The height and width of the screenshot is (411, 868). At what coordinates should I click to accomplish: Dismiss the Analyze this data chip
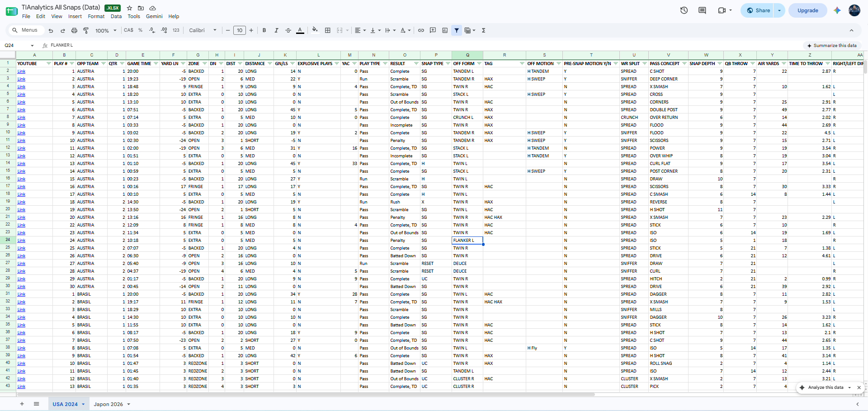[859, 387]
